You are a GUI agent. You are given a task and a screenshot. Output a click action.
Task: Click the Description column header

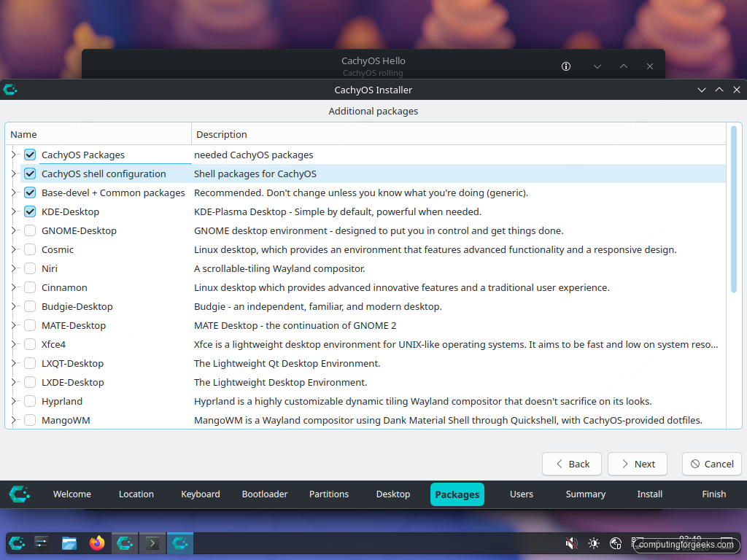pos(458,134)
